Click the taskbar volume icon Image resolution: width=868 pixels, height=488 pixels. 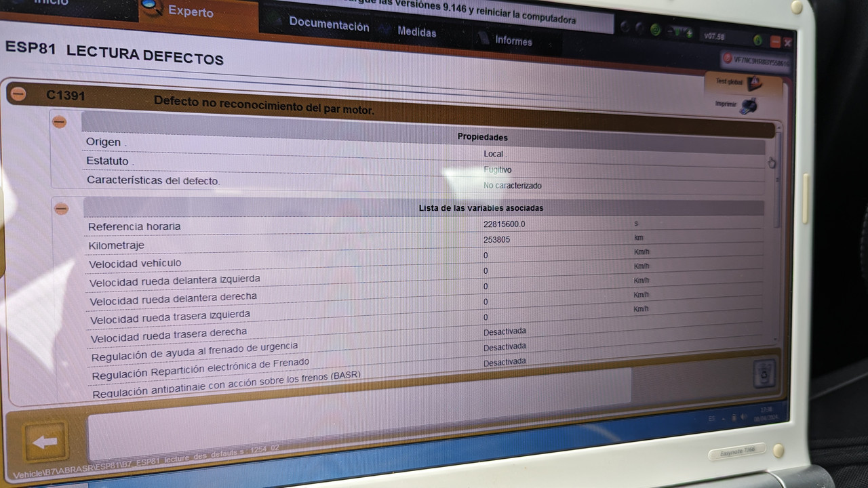(743, 416)
